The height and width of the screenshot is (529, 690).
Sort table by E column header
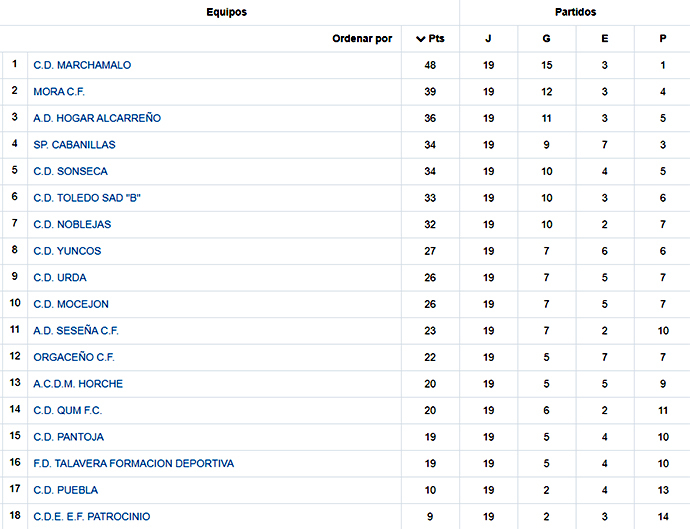(605, 39)
